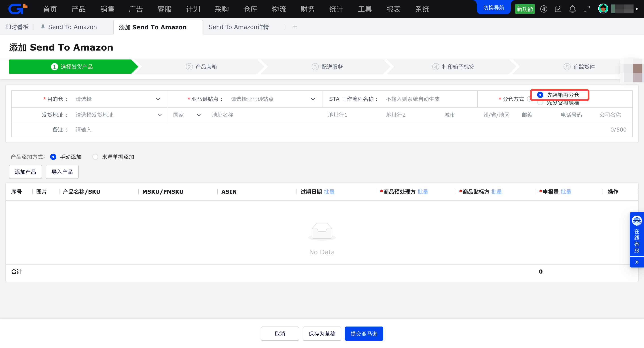Open the 广告 menu

[136, 9]
